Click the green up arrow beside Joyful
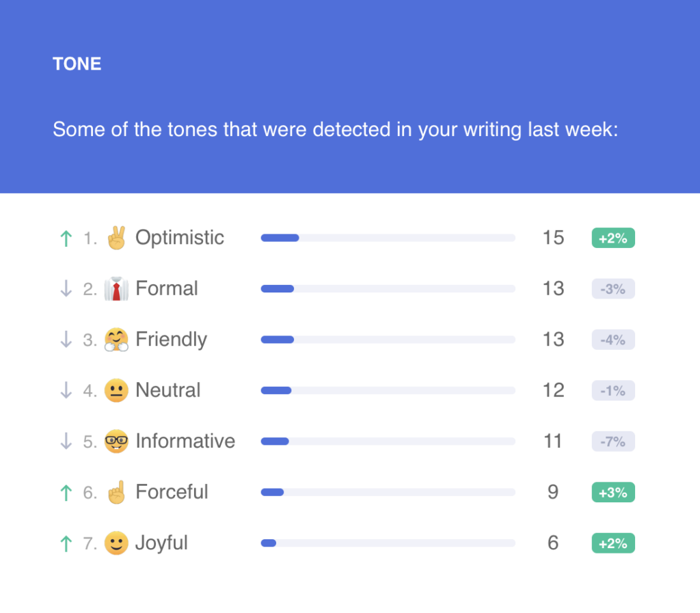 point(66,543)
